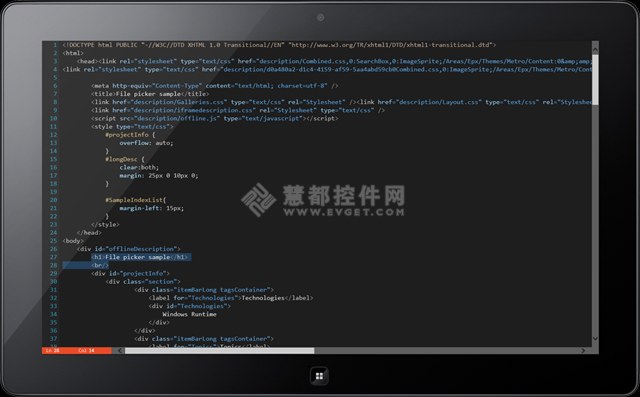Click the Col 14 status indicator
The image size is (640, 397).
tap(86, 350)
